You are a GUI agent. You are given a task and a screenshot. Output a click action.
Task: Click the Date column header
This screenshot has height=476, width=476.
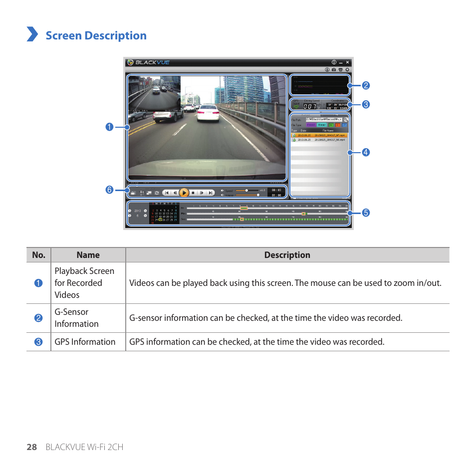(303, 131)
